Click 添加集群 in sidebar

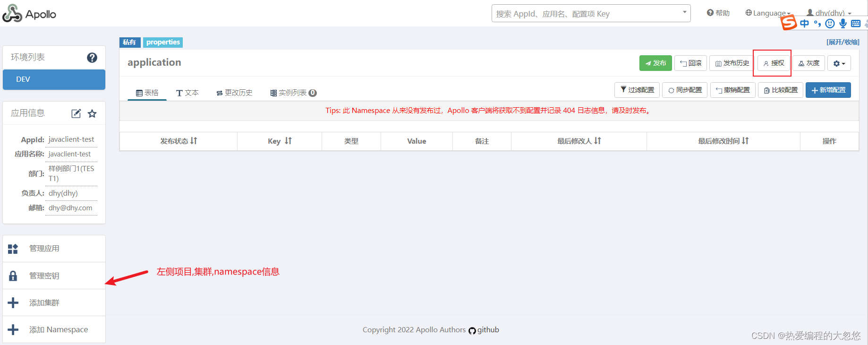pos(54,302)
